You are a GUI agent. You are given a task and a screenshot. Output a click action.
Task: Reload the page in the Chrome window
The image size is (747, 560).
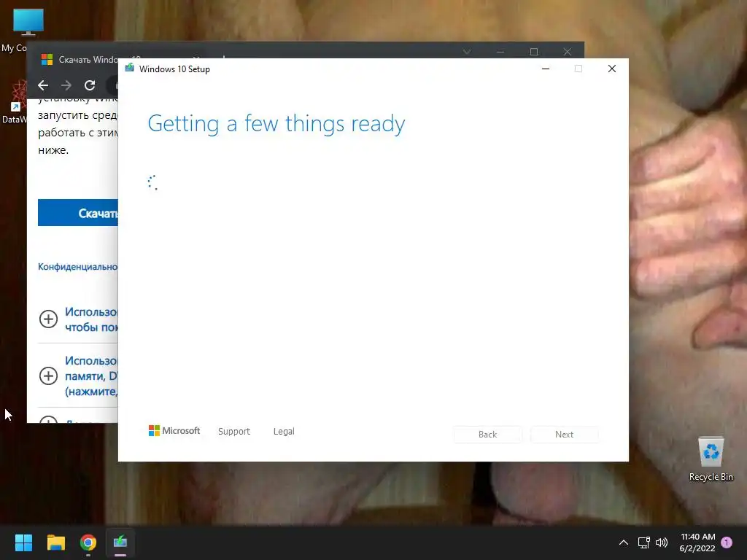pyautogui.click(x=90, y=85)
